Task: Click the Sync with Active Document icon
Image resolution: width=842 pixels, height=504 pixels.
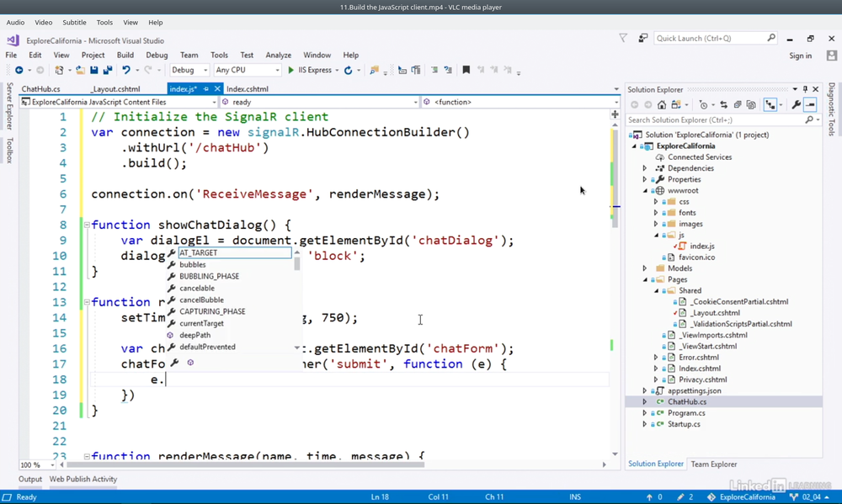Action: click(x=723, y=105)
